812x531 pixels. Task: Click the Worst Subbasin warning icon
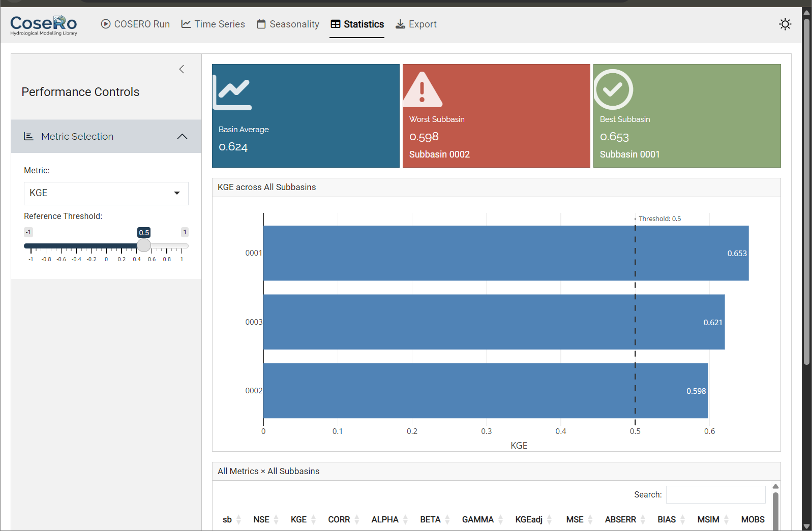[x=422, y=90]
